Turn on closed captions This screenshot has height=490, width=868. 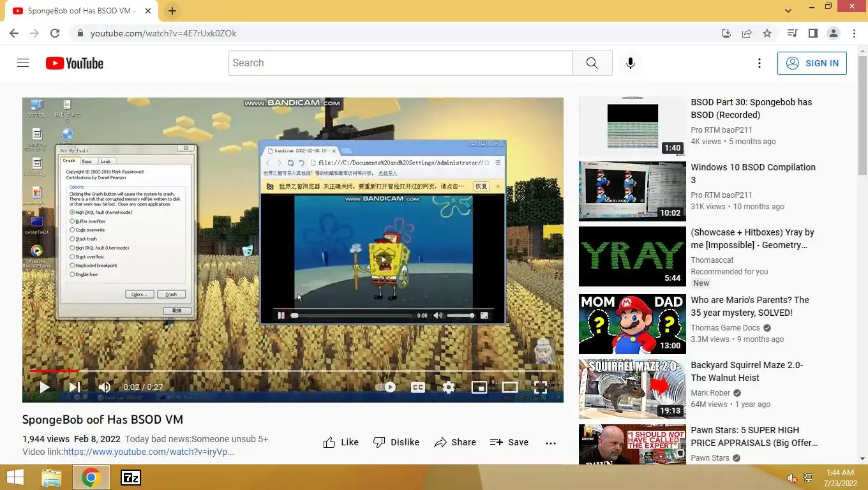click(418, 387)
